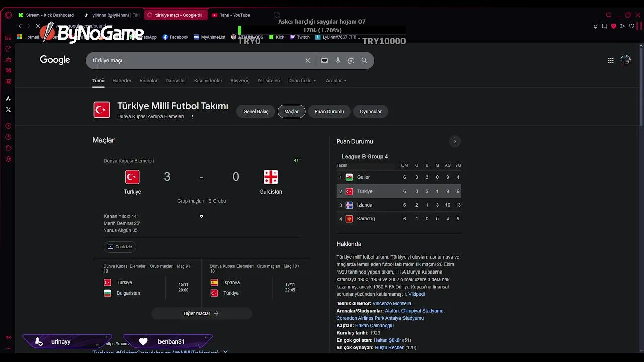The width and height of the screenshot is (644, 362).
Task: Switch to the lyli4nnn TikTok tab
Action: pyautogui.click(x=111, y=15)
